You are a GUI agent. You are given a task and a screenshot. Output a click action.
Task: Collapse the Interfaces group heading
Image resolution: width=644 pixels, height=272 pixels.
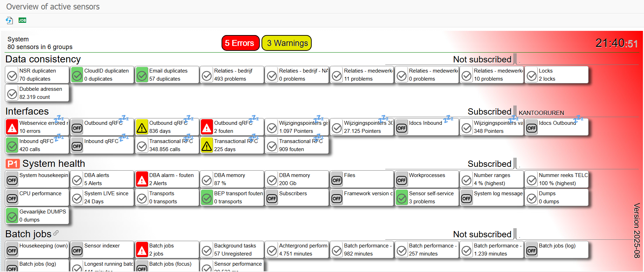[27, 111]
